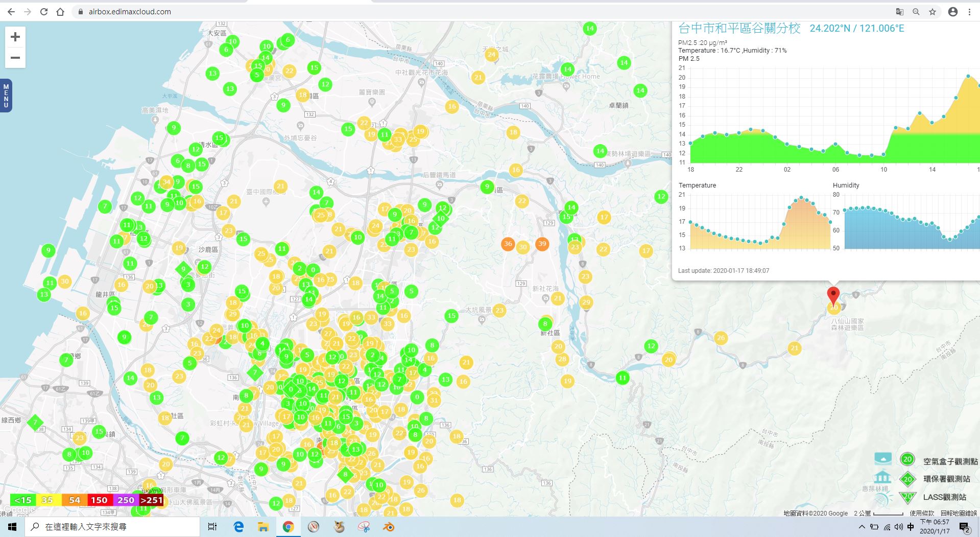
Task: Launch Microsoft Edge from the taskbar
Action: coord(238,527)
